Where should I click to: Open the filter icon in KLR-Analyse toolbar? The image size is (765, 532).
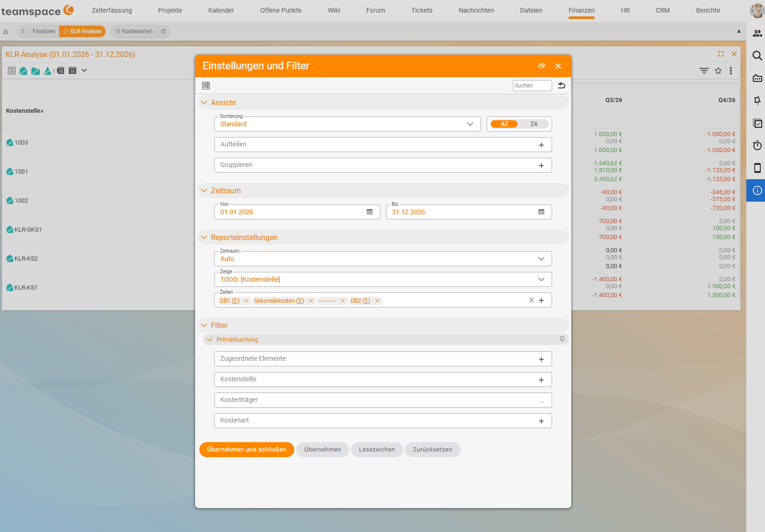coord(704,71)
